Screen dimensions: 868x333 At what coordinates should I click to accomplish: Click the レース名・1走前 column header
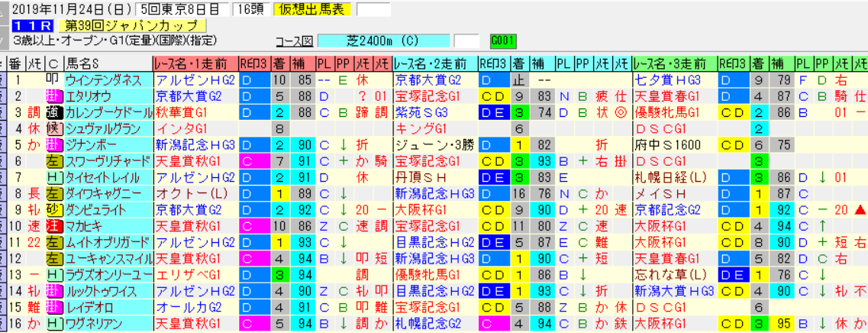196,63
